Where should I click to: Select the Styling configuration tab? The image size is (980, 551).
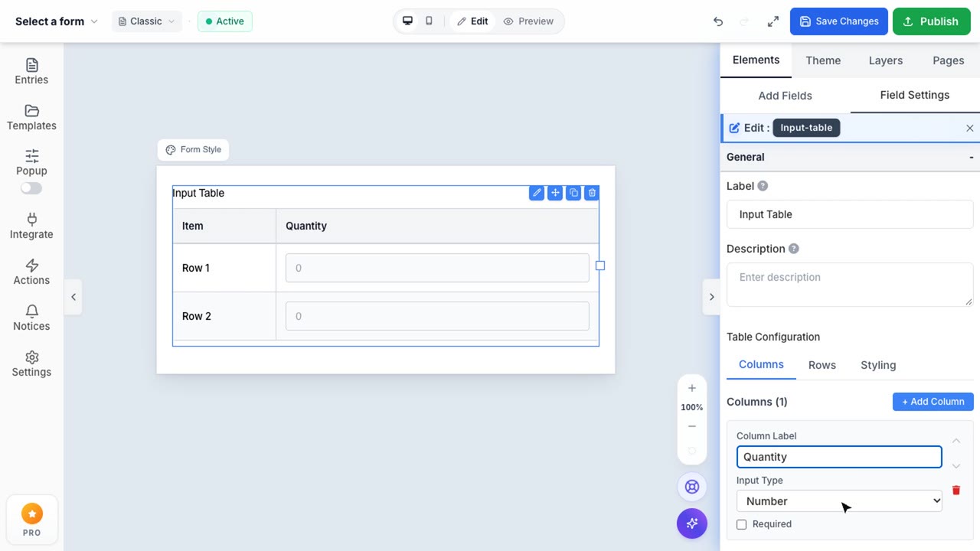point(878,365)
